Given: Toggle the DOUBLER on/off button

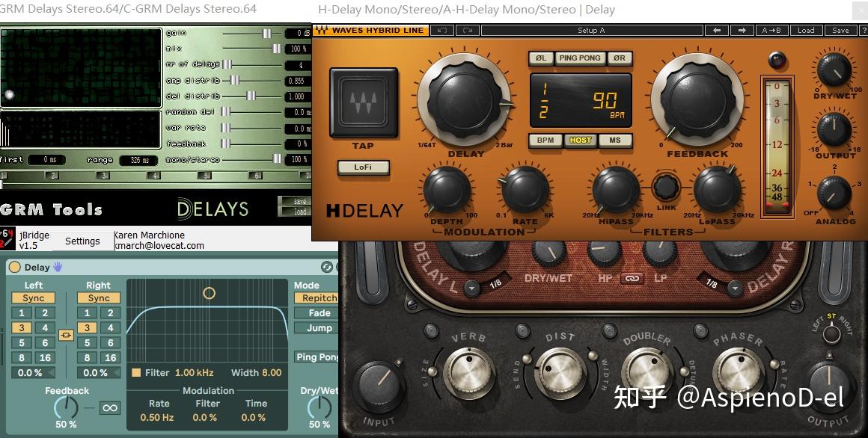Looking at the screenshot, I should click(609, 330).
